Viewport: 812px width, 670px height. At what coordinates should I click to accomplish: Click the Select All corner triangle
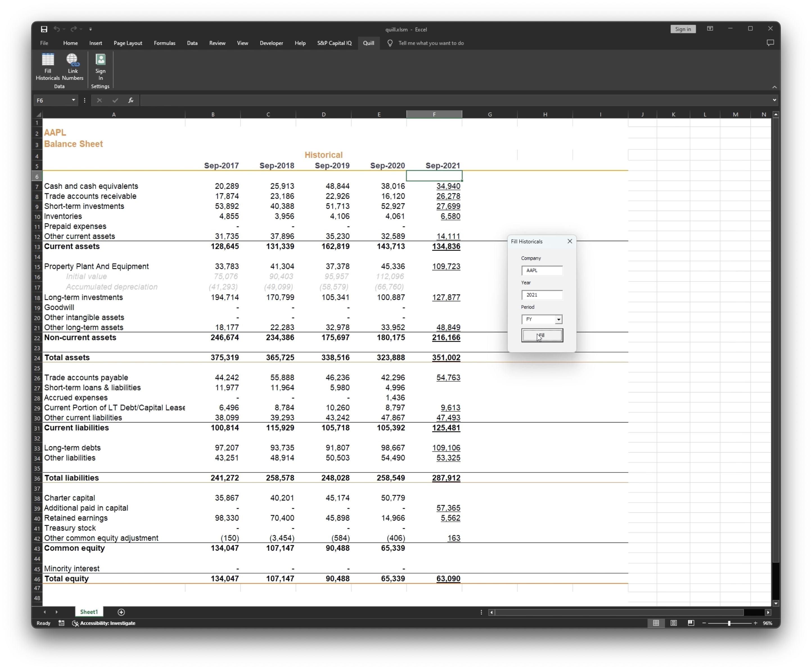click(39, 115)
